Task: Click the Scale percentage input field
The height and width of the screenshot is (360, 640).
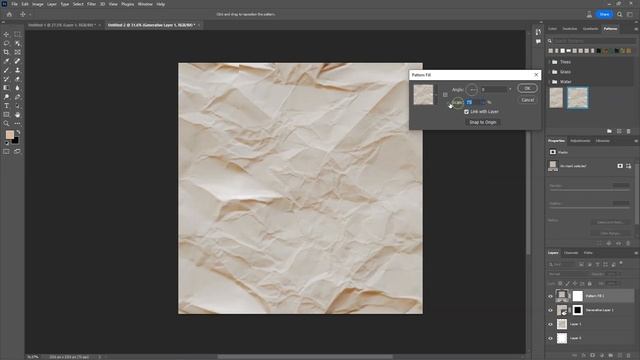Action: pos(475,102)
